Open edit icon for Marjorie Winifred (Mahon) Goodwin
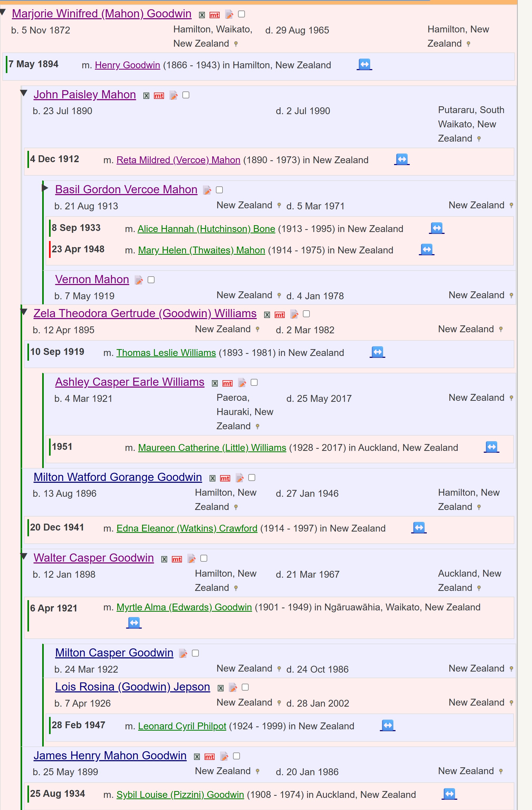This screenshot has width=532, height=810. pos(229,14)
